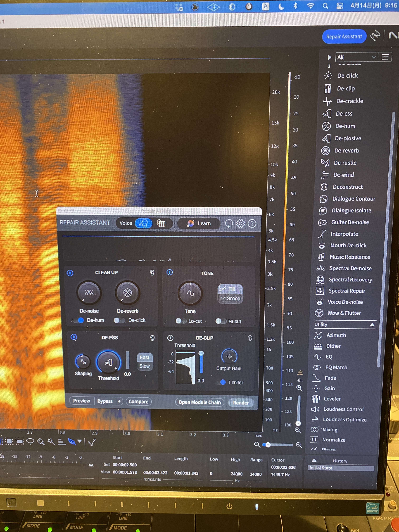The width and height of the screenshot is (399, 532).
Task: Open the De-reverb module in the list
Action: point(340,151)
